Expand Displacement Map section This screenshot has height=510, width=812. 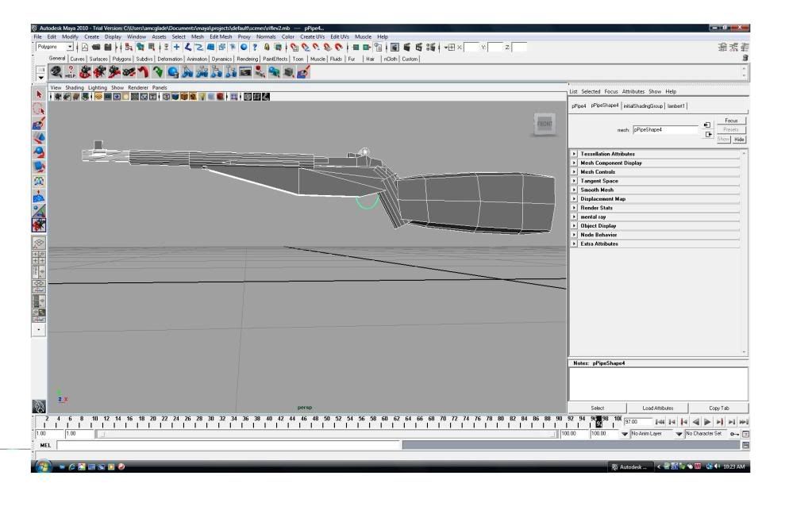[574, 198]
